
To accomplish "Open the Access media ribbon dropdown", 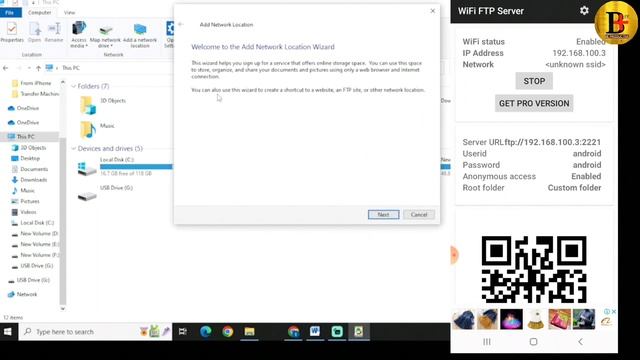I will click(x=78, y=35).
